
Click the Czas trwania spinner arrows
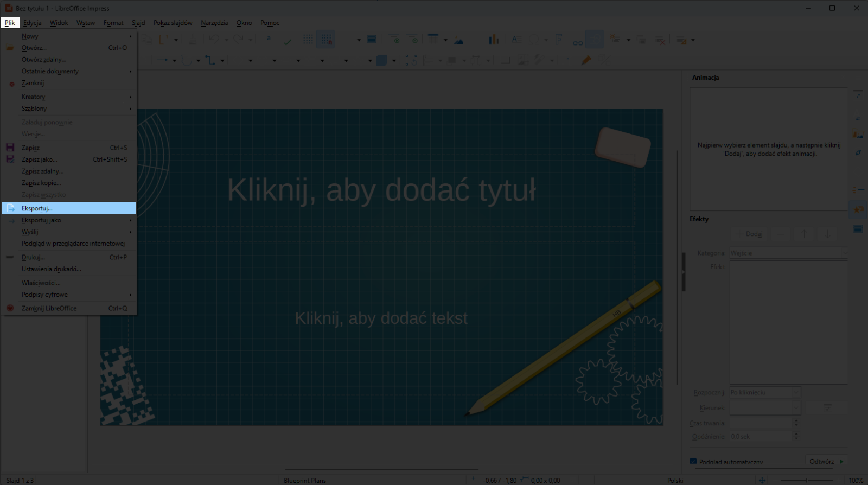click(x=796, y=423)
